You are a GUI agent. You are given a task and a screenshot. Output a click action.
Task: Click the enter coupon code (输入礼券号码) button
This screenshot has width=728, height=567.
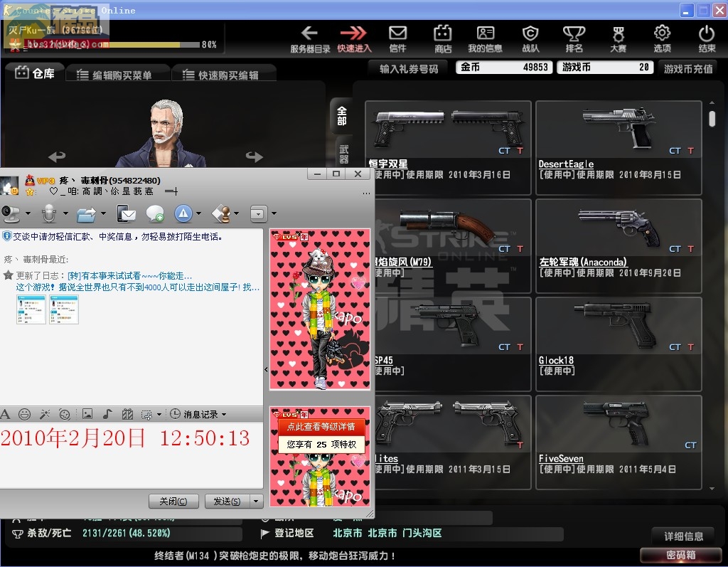pyautogui.click(x=409, y=69)
